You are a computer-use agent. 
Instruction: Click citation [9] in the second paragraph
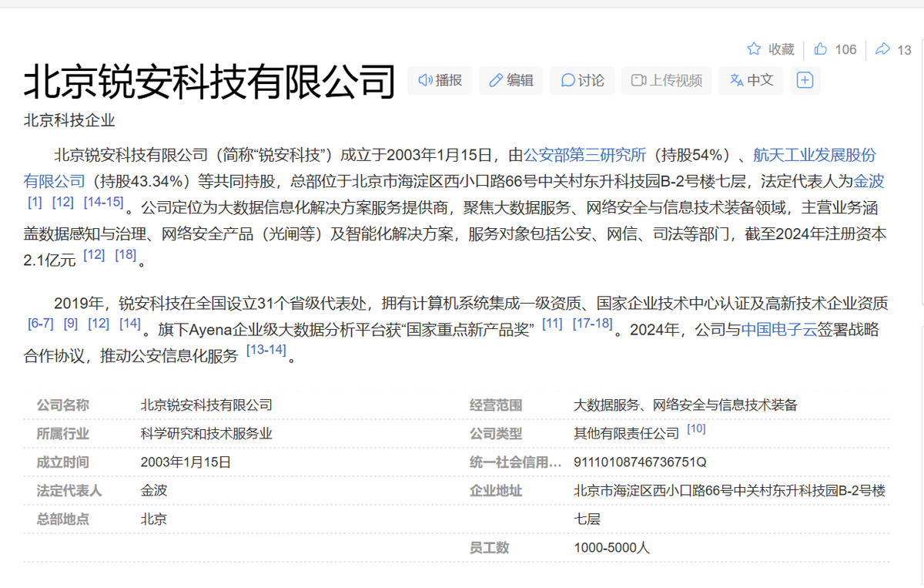[71, 324]
